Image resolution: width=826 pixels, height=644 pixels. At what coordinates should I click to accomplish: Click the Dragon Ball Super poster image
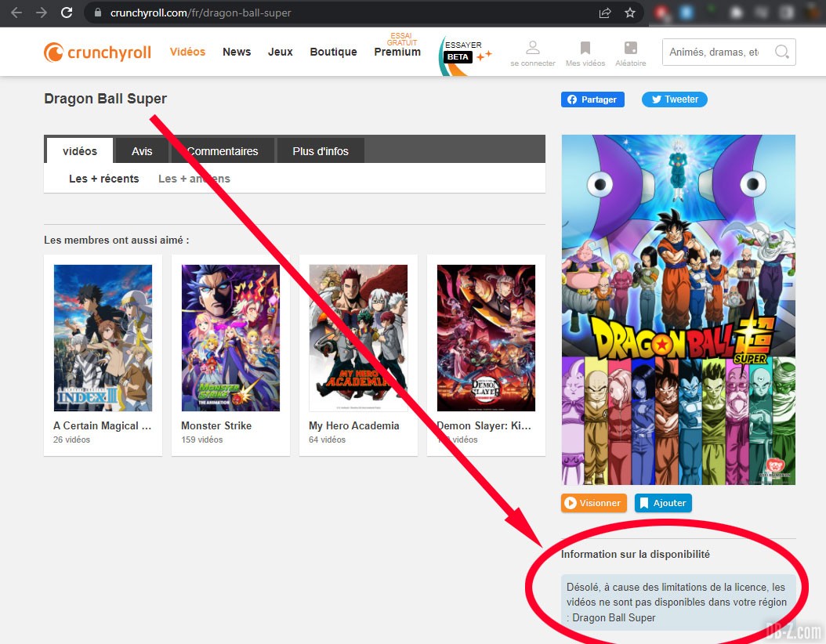(x=679, y=309)
